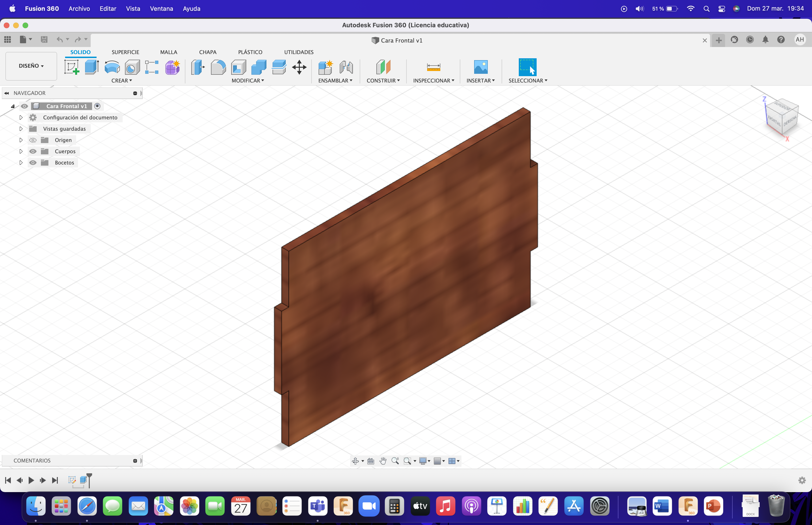This screenshot has height=525, width=812.
Task: Click the Look At tool
Action: click(371, 461)
